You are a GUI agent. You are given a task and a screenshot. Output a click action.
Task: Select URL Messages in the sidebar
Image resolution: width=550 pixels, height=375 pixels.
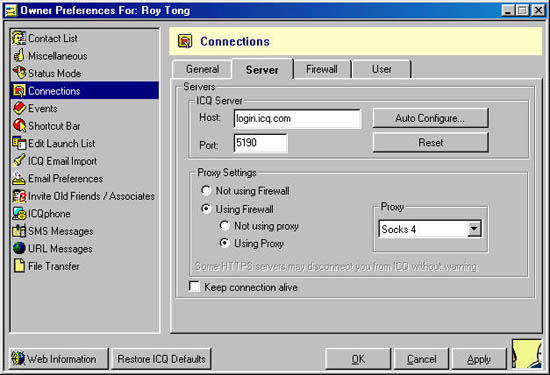(60, 249)
